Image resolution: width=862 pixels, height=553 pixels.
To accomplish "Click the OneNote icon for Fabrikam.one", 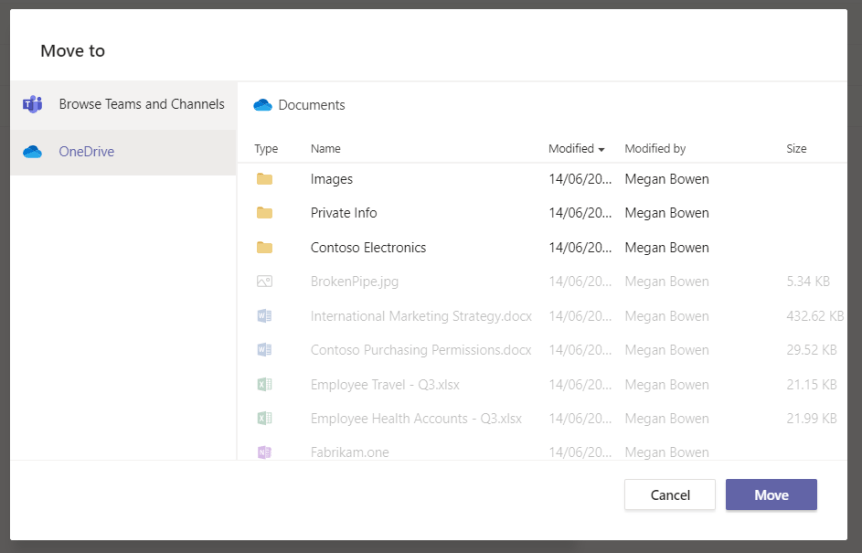I will coord(264,452).
